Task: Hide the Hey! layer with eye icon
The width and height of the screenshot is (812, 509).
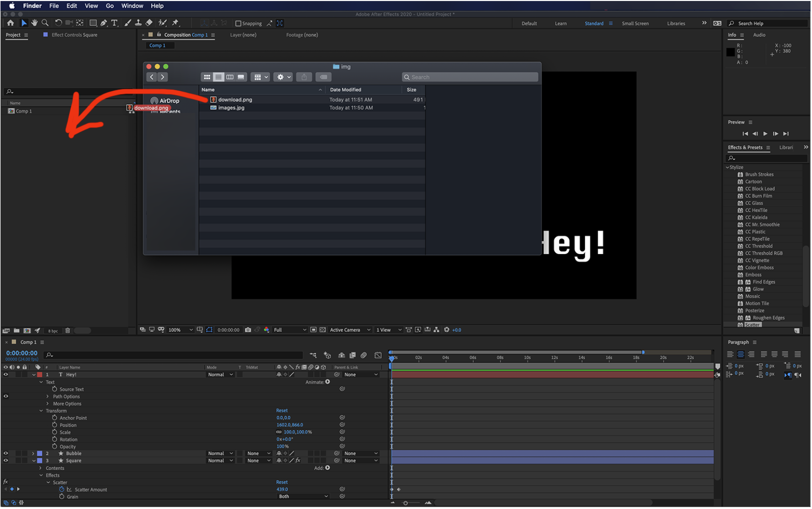Action: click(6, 375)
